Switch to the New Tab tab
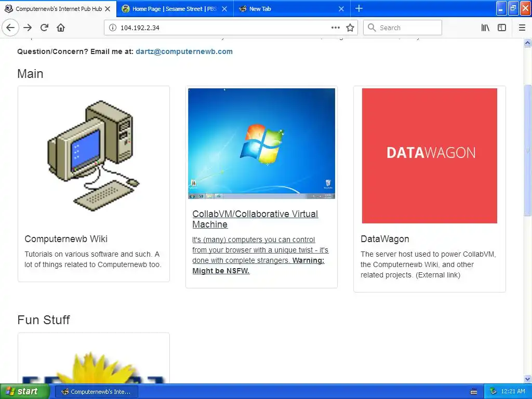The height and width of the screenshot is (399, 532). coord(291,9)
